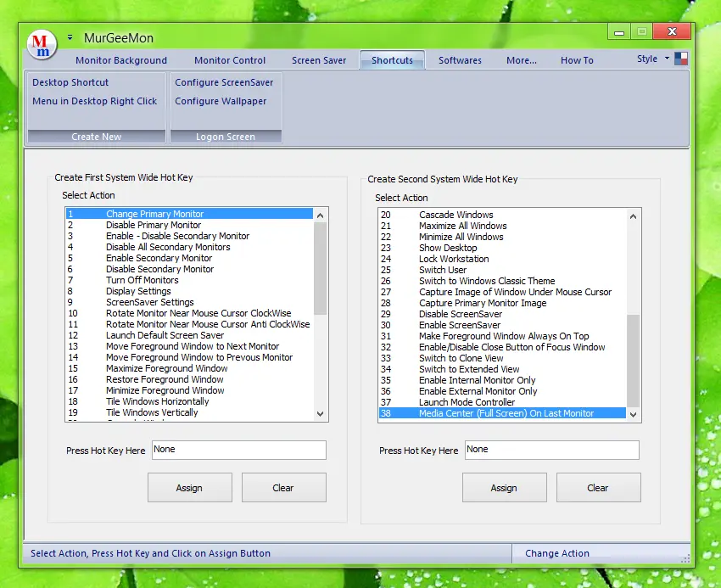
Task: Click the second action list scrollbar thumb
Action: click(633, 361)
